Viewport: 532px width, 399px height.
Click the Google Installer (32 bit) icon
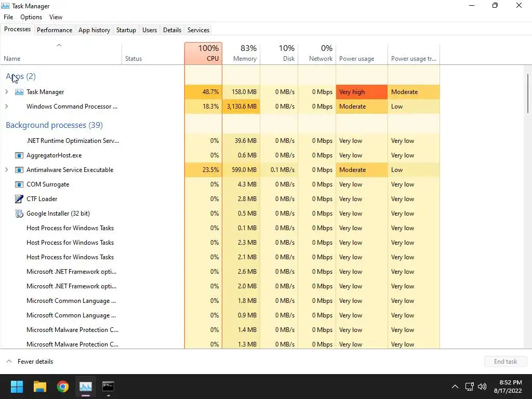tap(19, 214)
